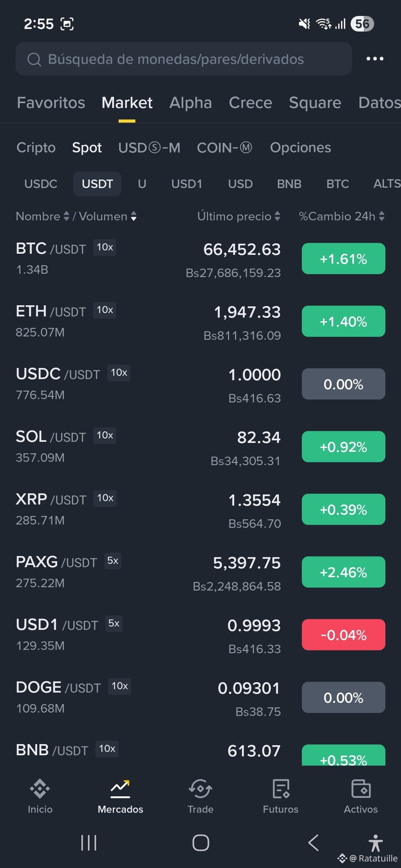Image resolution: width=401 pixels, height=868 pixels.
Task: Switch to the Favoritos tab
Action: pyautogui.click(x=51, y=103)
